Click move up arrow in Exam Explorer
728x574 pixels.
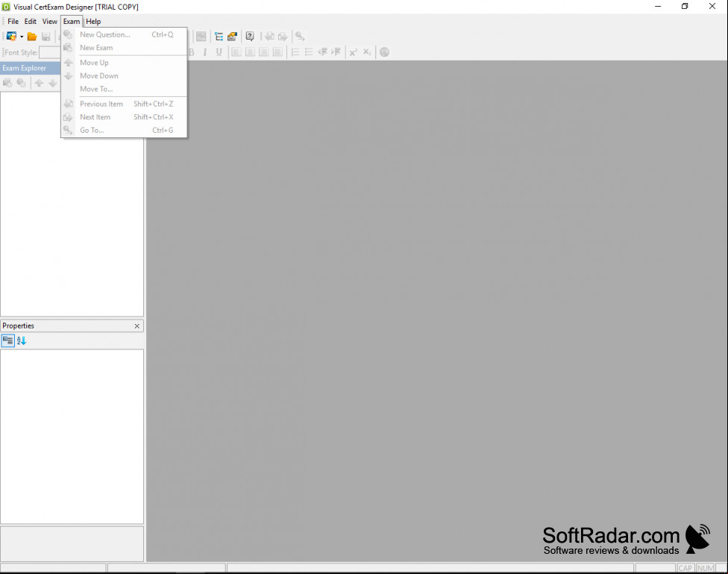[39, 83]
